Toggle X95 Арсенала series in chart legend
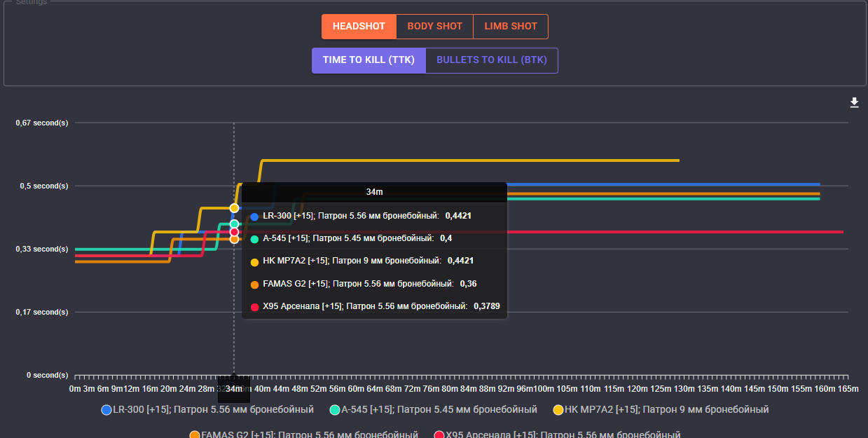This screenshot has width=868, height=438. tap(557, 434)
